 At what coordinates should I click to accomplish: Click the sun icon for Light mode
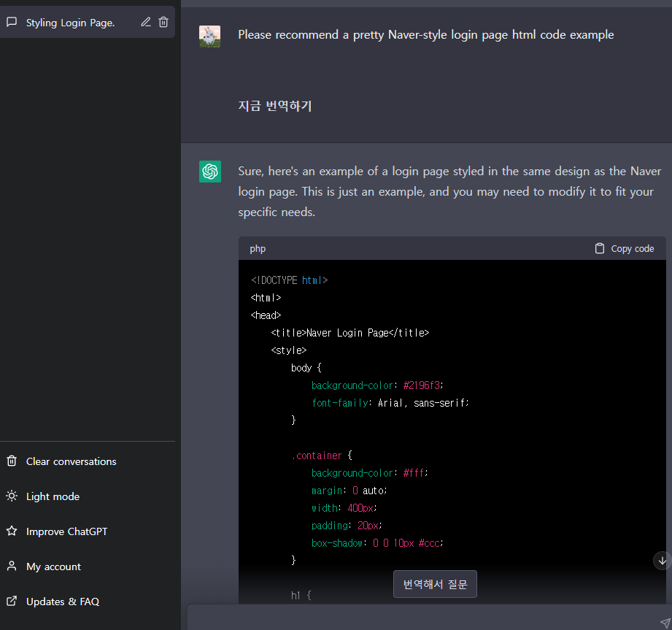[x=12, y=496]
